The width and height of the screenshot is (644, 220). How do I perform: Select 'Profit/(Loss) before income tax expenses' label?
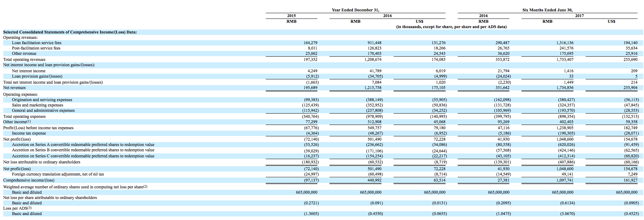coord(38,128)
